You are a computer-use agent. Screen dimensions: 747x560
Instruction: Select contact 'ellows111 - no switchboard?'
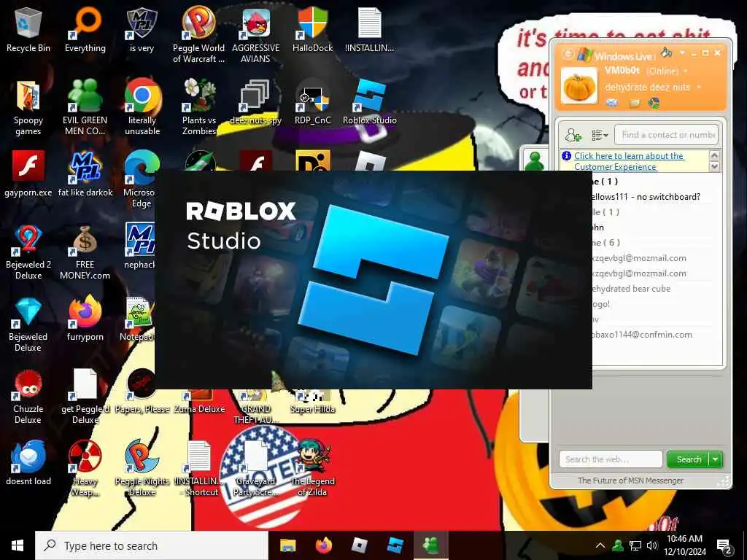pyautogui.click(x=646, y=197)
